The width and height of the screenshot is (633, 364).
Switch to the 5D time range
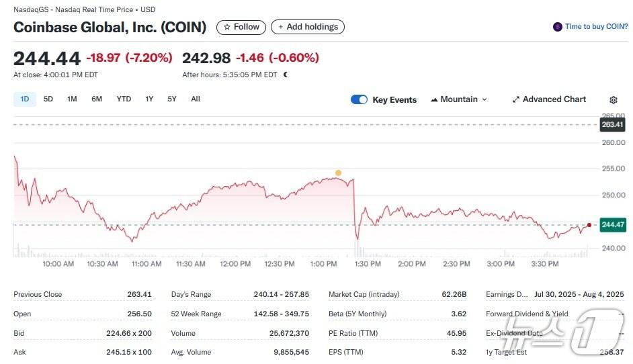(48, 99)
